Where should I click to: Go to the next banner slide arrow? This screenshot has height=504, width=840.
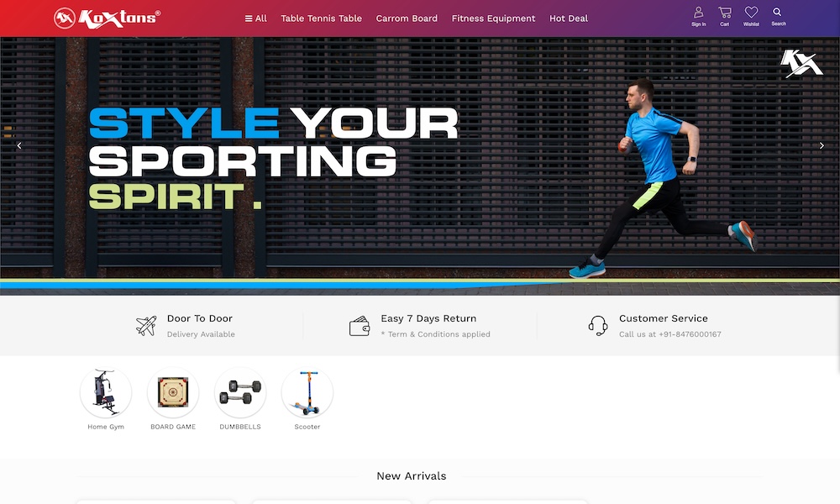[822, 146]
